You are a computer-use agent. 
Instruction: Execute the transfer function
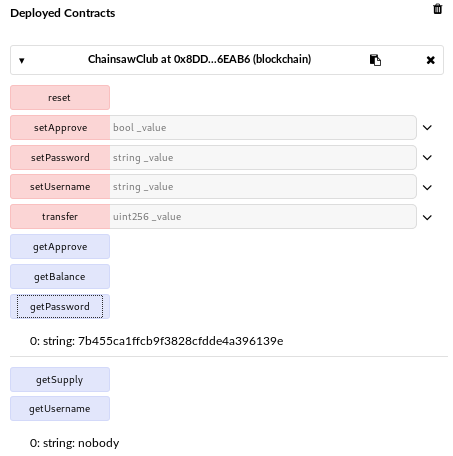(60, 217)
